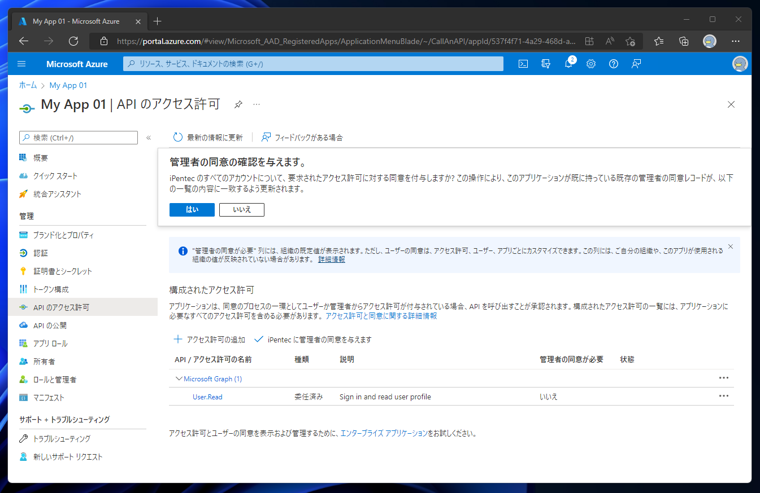The image size is (760, 493).
Task: Open Cloud Shell from the top bar
Action: coord(523,64)
